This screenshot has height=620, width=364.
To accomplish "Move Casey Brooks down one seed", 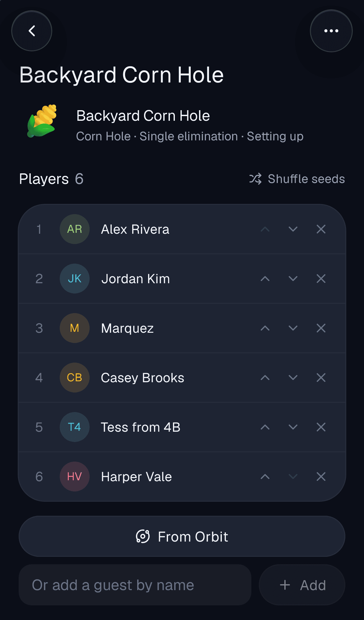I will [293, 378].
